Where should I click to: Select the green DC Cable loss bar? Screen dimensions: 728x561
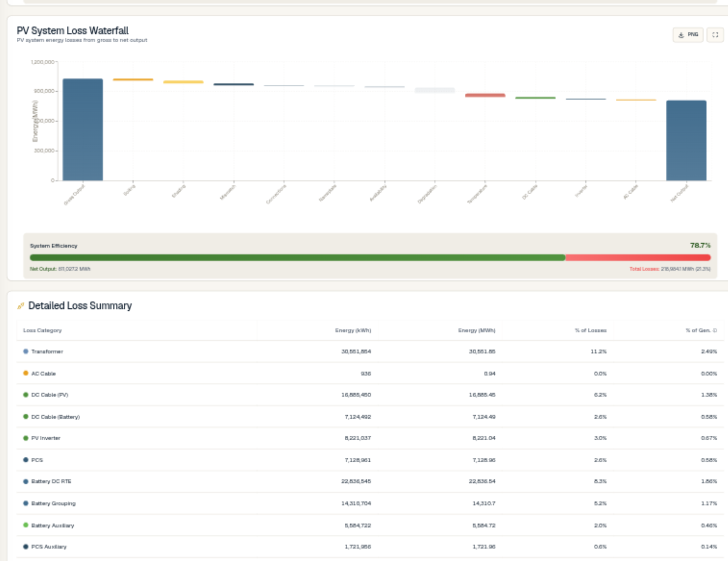click(536, 98)
